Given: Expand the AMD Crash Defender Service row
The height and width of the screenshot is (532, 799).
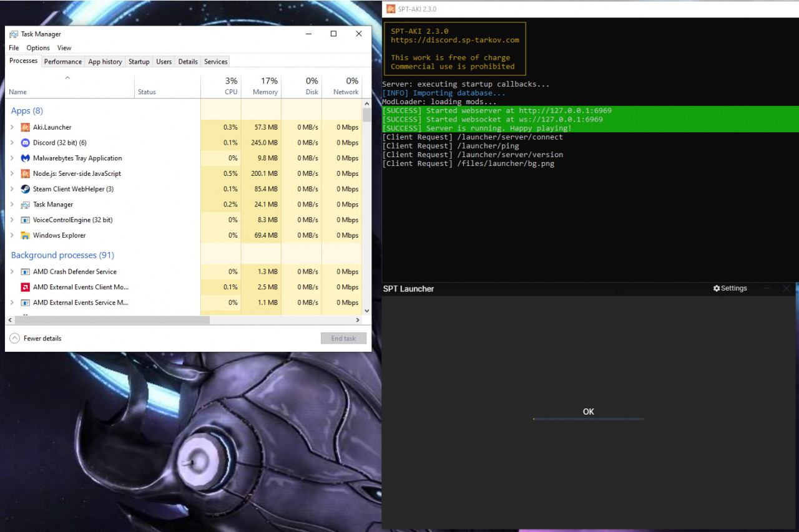Looking at the screenshot, I should [12, 272].
